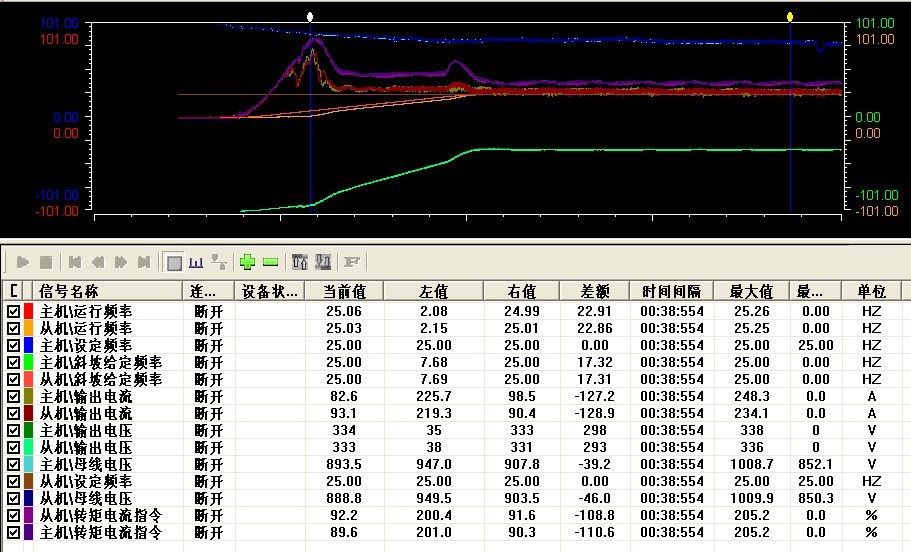Click the rewind icon in the toolbar

click(x=98, y=262)
